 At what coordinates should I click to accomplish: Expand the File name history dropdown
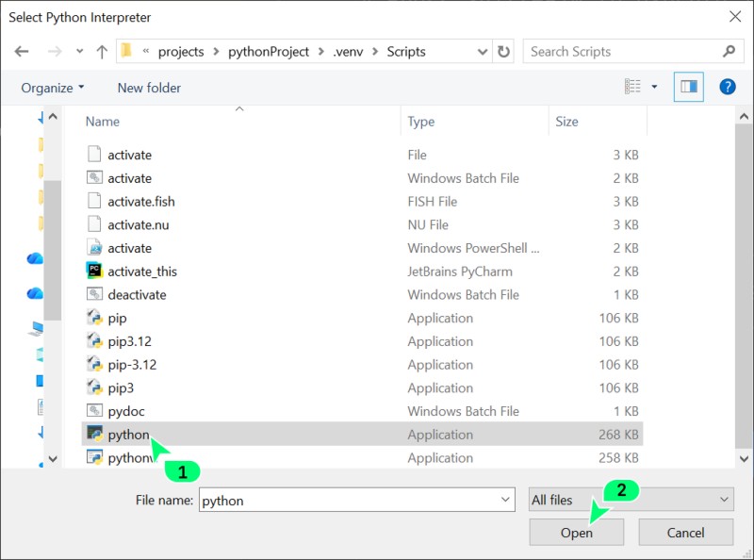(504, 500)
